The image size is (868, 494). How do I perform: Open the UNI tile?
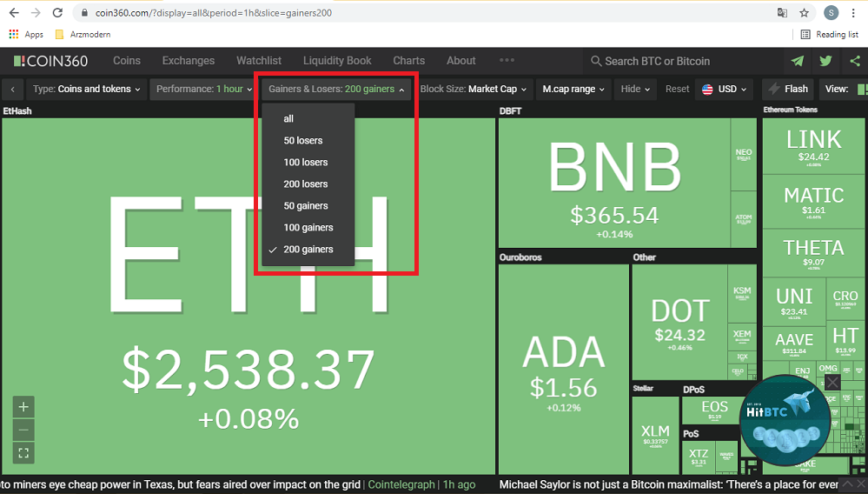pyautogui.click(x=794, y=302)
